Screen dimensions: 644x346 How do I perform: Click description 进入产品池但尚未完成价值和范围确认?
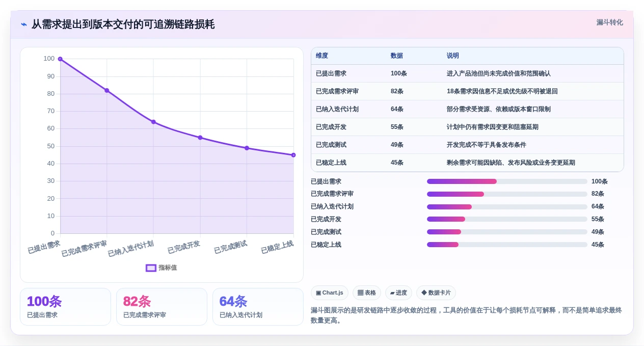(499, 73)
